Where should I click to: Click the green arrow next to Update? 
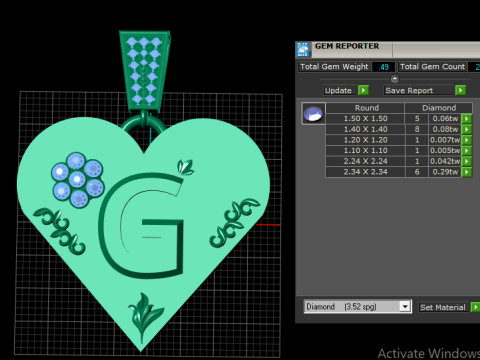click(363, 90)
